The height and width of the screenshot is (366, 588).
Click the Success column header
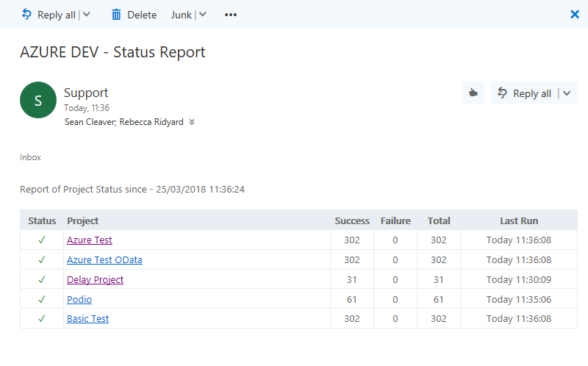point(352,221)
